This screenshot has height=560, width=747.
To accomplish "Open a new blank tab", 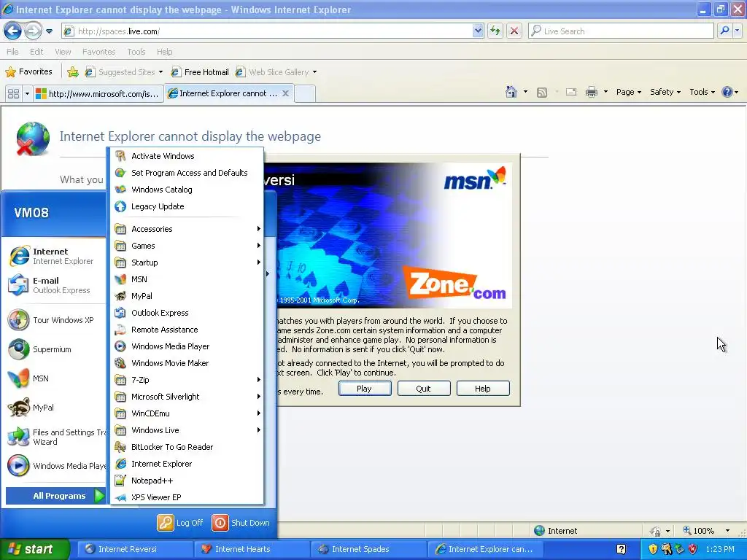I will [304, 94].
